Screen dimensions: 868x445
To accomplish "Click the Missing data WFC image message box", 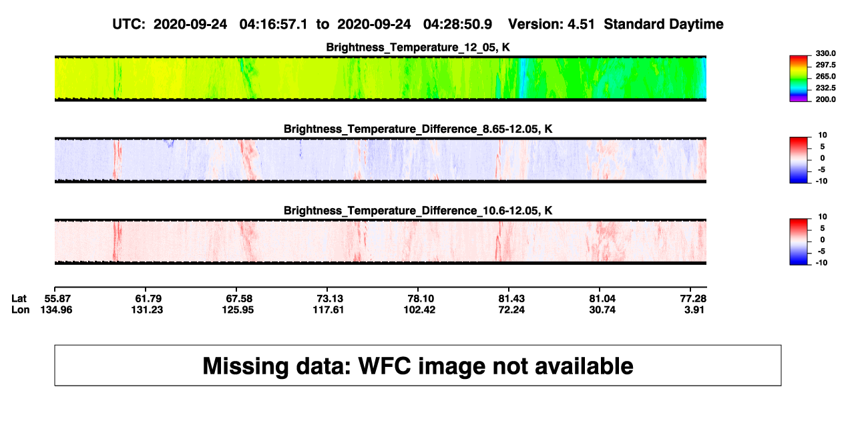I will coord(418,365).
